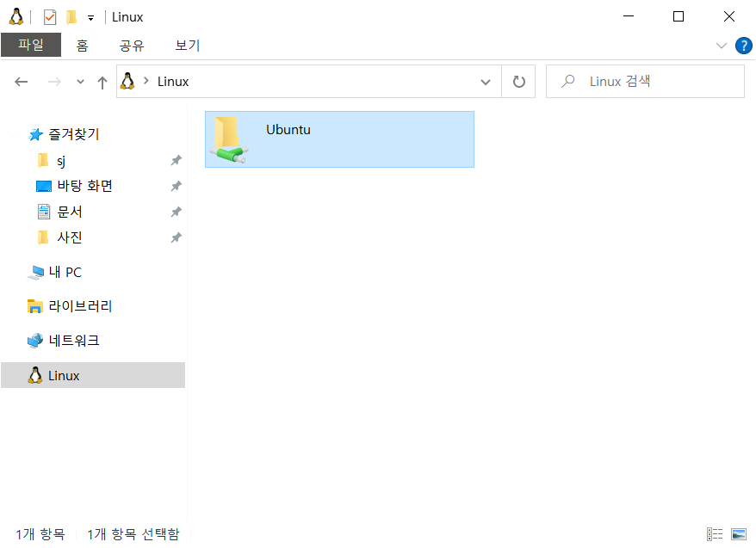The width and height of the screenshot is (756, 548).
Task: Maximize the Linux explorer window
Action: pyautogui.click(x=679, y=16)
